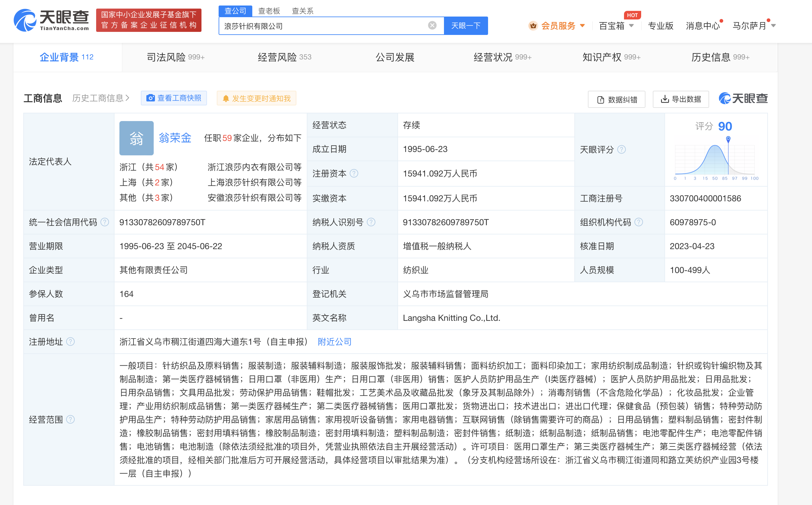Switch to 查老板 search tab
812x505 pixels.
[269, 11]
